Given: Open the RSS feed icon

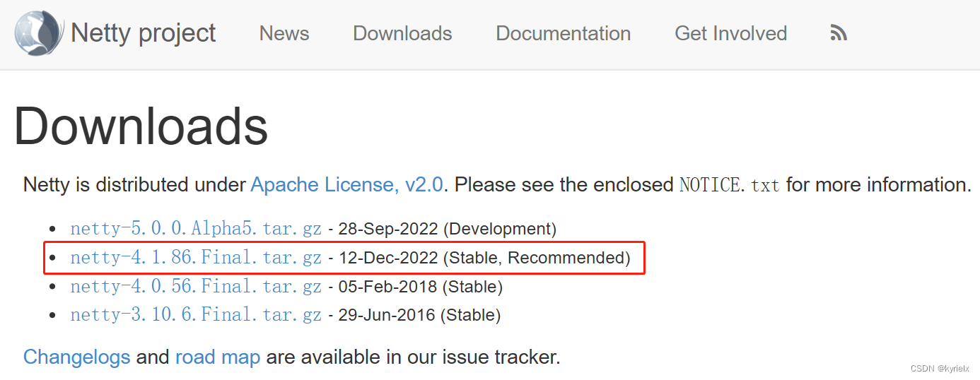Looking at the screenshot, I should [839, 33].
